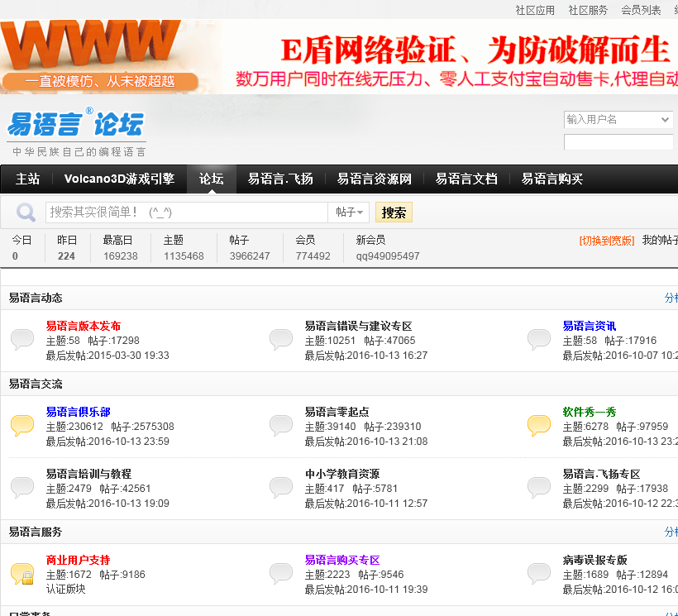Click the bubble icon beside 易语言错误与建议专区
Image resolution: width=678 pixels, height=616 pixels.
[x=281, y=339]
